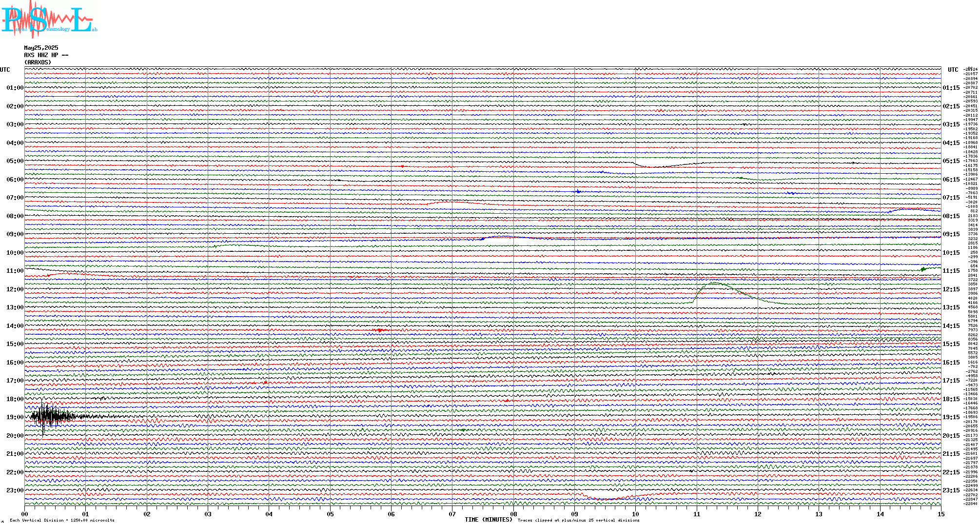This screenshot has width=980, height=527.
Task: Click the 12:00 hour label on left axis
Action: click(15, 289)
